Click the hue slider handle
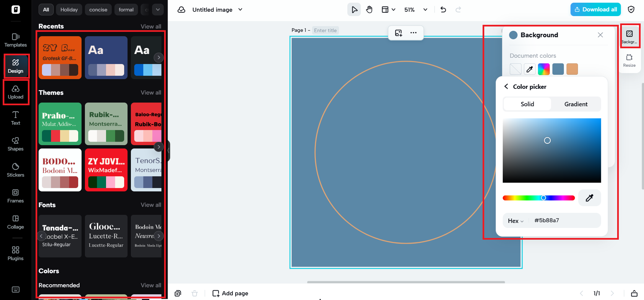Screen dimensions: 644x300 (543, 198)
